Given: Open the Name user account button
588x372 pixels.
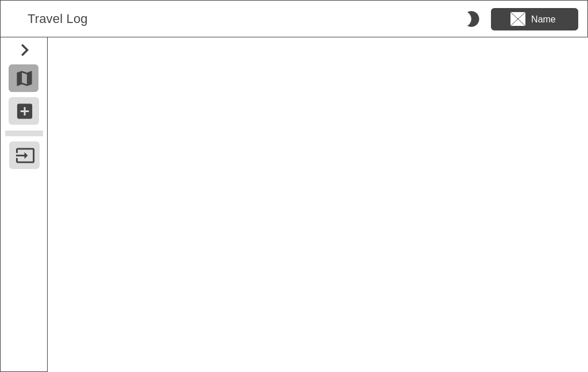Looking at the screenshot, I should pyautogui.click(x=535, y=19).
